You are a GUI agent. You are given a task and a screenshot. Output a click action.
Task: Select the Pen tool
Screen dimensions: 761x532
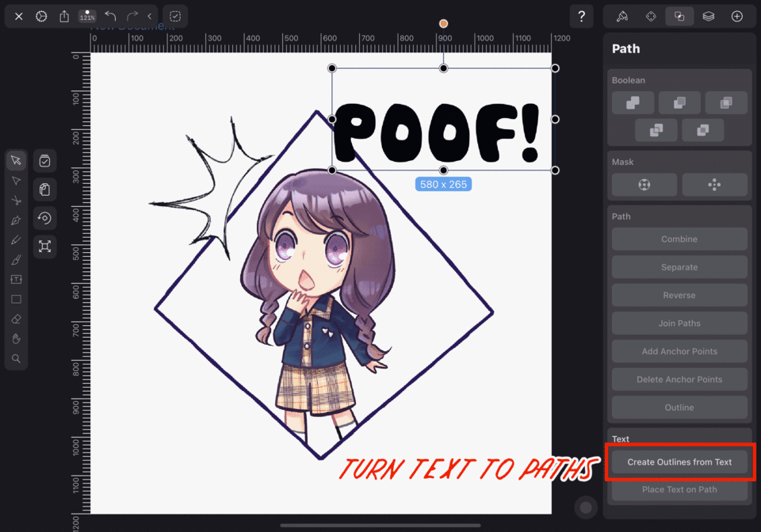[x=16, y=220]
